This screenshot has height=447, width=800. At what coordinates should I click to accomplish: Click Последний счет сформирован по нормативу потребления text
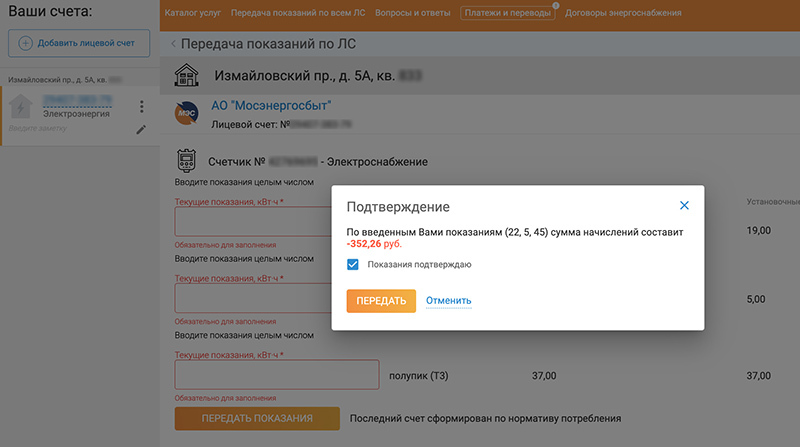tap(485, 418)
